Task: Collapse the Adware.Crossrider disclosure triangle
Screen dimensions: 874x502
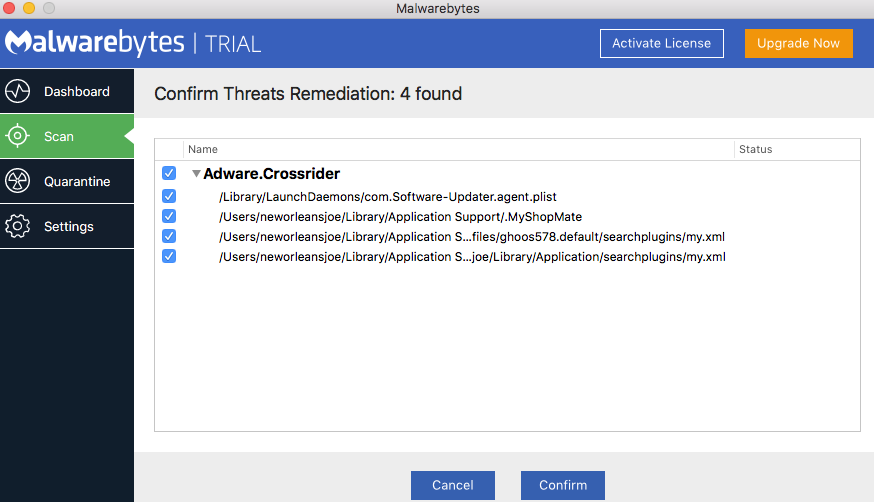Action: point(196,174)
